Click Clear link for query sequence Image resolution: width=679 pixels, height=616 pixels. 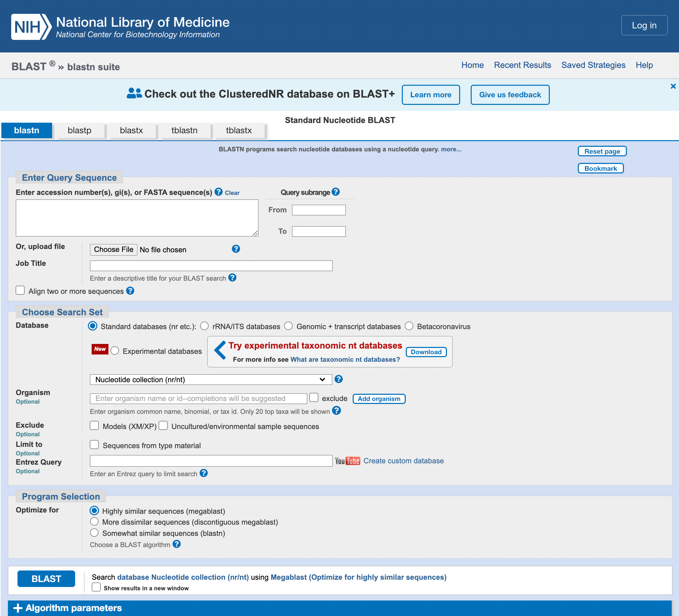click(232, 193)
